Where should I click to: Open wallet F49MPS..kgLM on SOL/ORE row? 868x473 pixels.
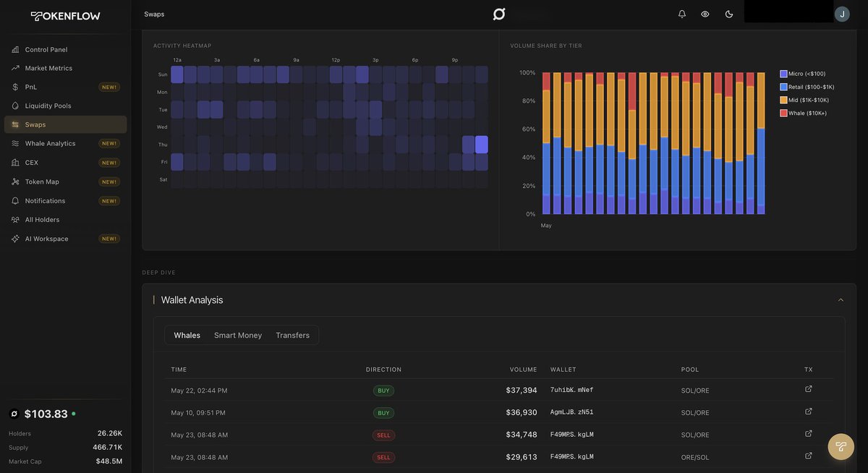[571, 435]
